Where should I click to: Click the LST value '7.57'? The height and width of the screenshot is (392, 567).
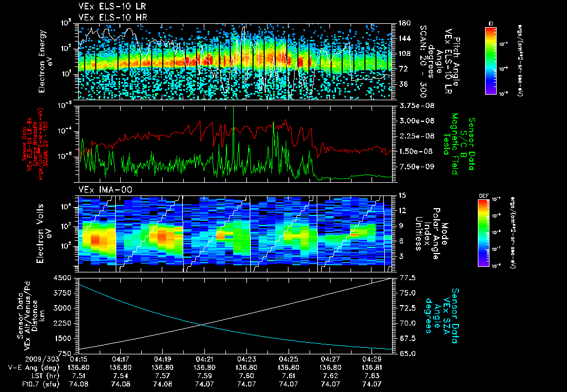click(x=163, y=376)
